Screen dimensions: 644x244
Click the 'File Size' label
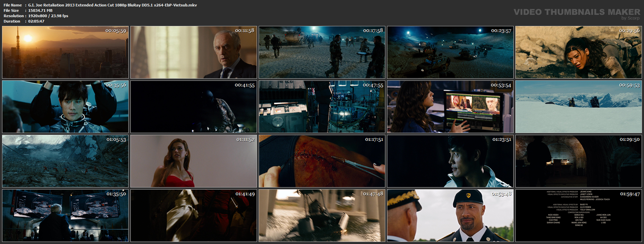click(x=11, y=10)
